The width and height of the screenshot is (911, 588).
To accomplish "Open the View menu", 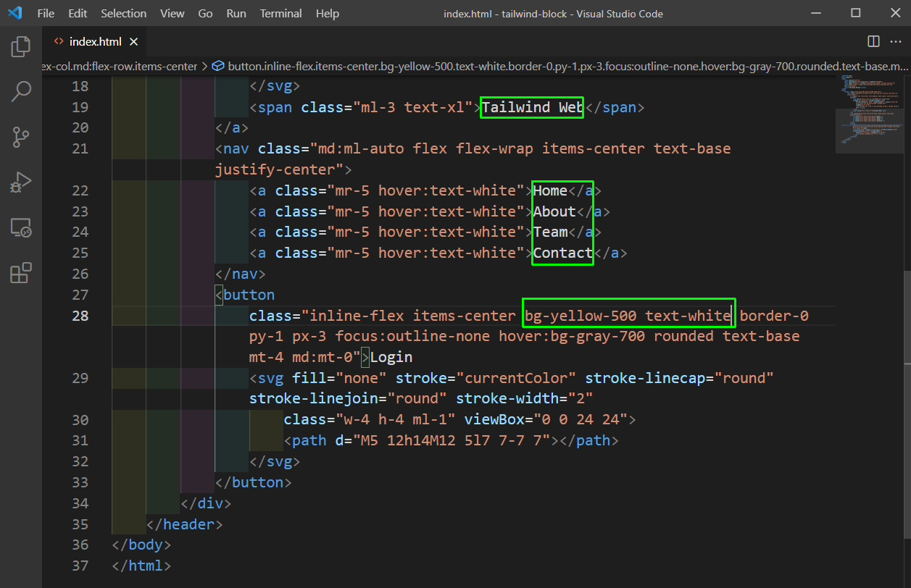I will click(172, 13).
